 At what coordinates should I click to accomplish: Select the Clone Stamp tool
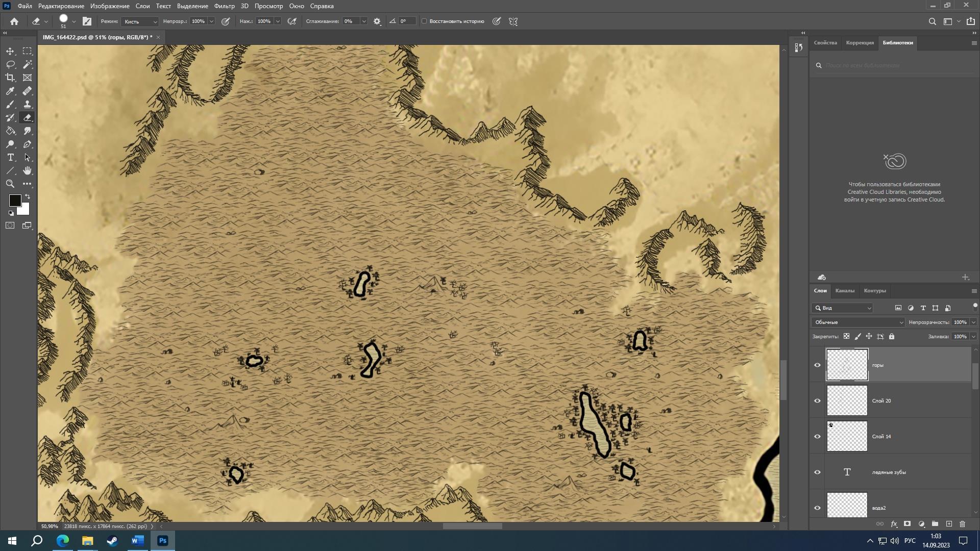coord(28,104)
